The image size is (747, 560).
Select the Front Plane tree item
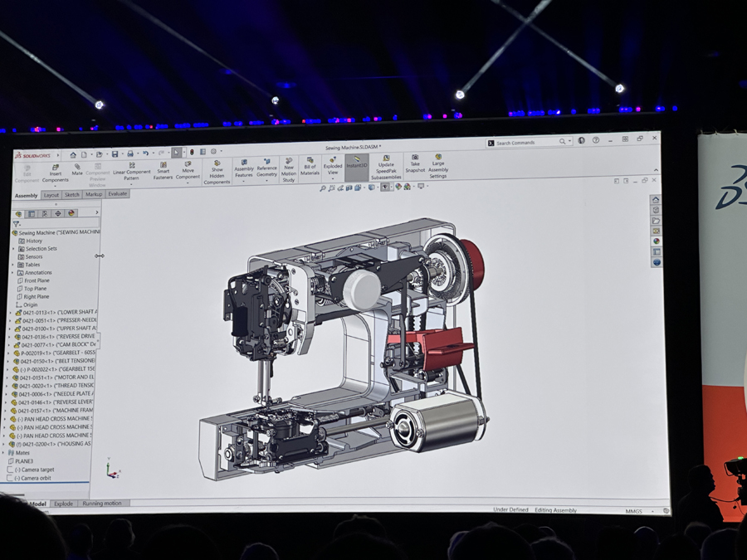tap(37, 280)
